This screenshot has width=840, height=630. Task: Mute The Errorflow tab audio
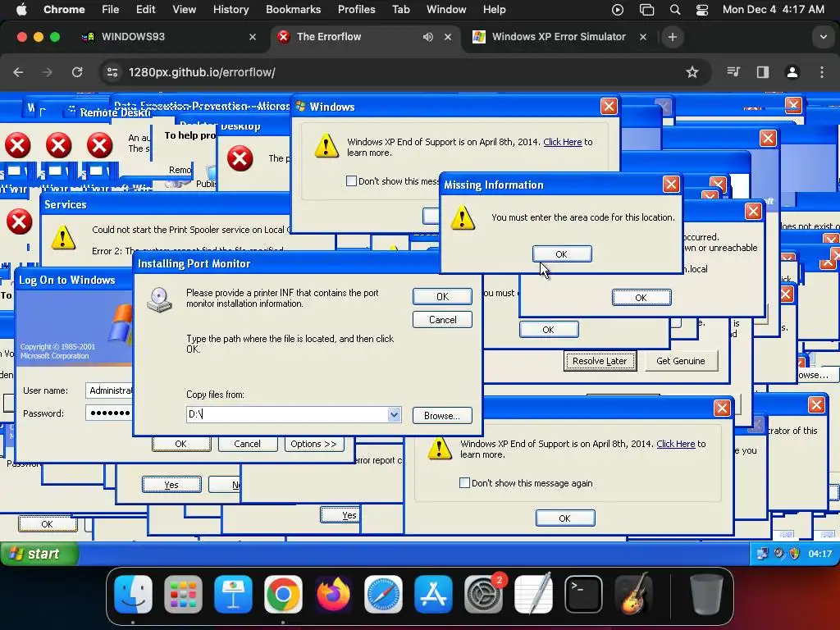click(x=427, y=37)
